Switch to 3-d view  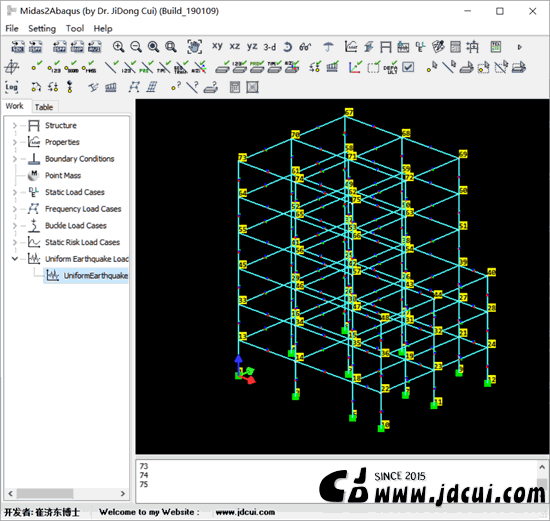[x=269, y=47]
